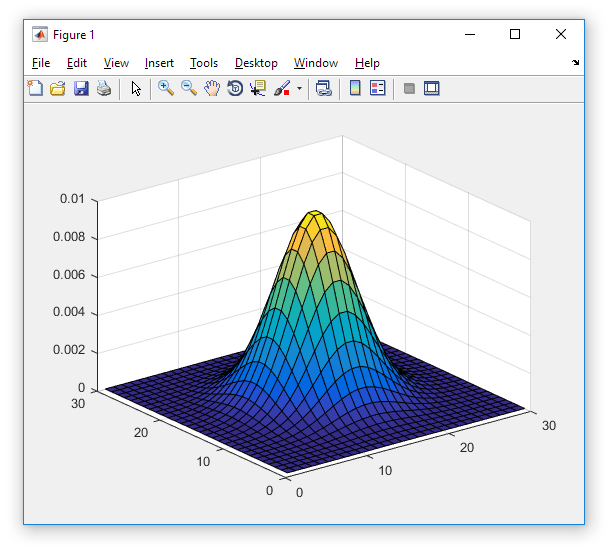This screenshot has height=554, width=614.
Task: Insert a legend using the toolbar icon
Action: (377, 88)
